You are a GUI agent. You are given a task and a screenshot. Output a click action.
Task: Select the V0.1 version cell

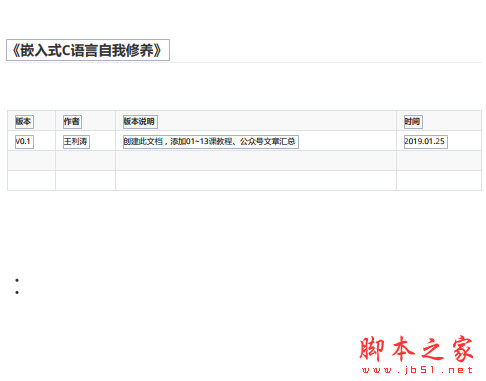24,142
